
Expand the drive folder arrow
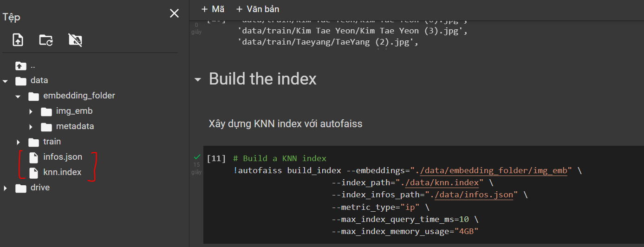6,188
